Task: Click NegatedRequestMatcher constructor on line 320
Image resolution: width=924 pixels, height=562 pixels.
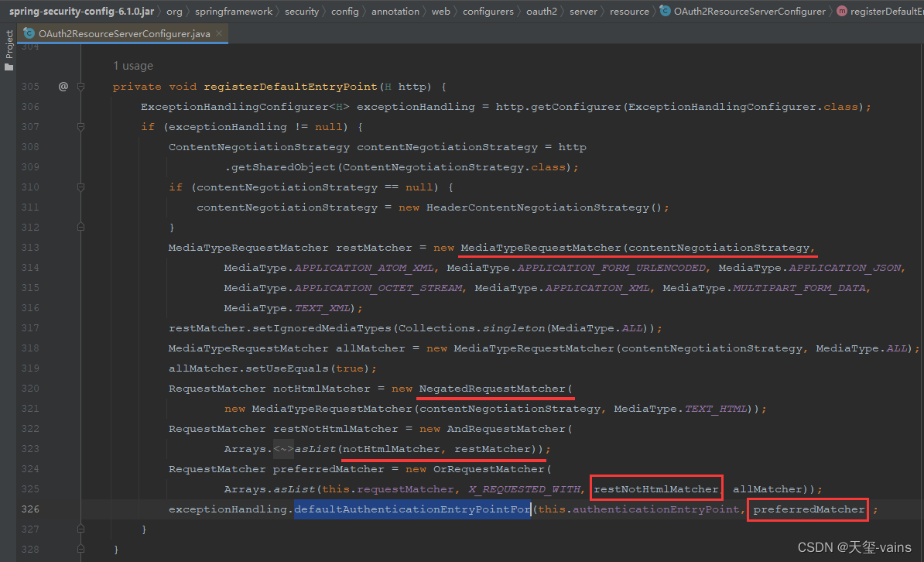Action: [492, 389]
